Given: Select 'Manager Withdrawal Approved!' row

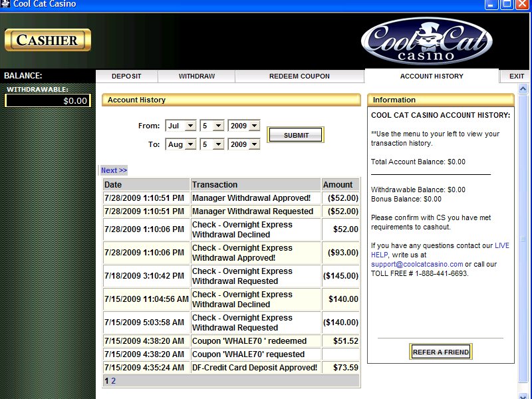Looking at the screenshot, I should (231, 198).
